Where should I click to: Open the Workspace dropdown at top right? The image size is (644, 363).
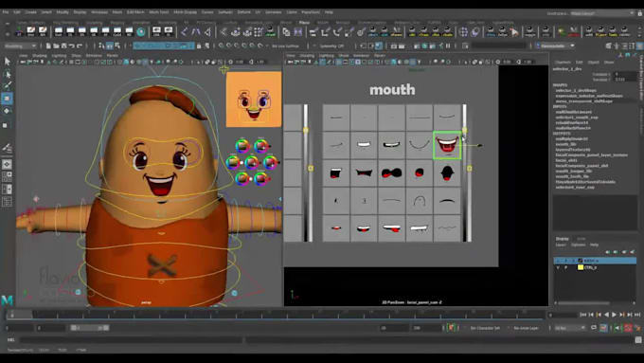602,13
